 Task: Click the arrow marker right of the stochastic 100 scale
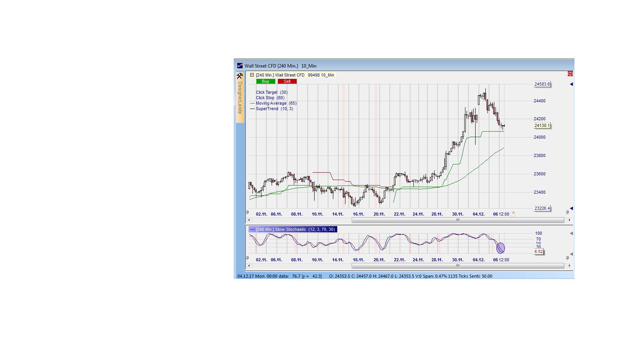click(571, 233)
